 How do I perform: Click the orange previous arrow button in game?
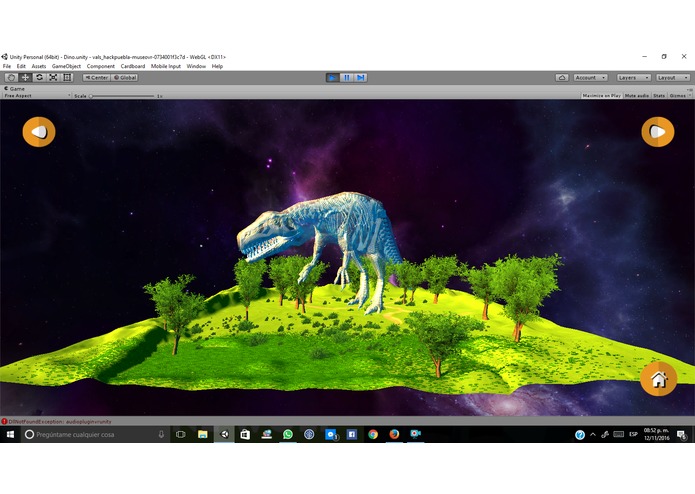click(x=39, y=132)
